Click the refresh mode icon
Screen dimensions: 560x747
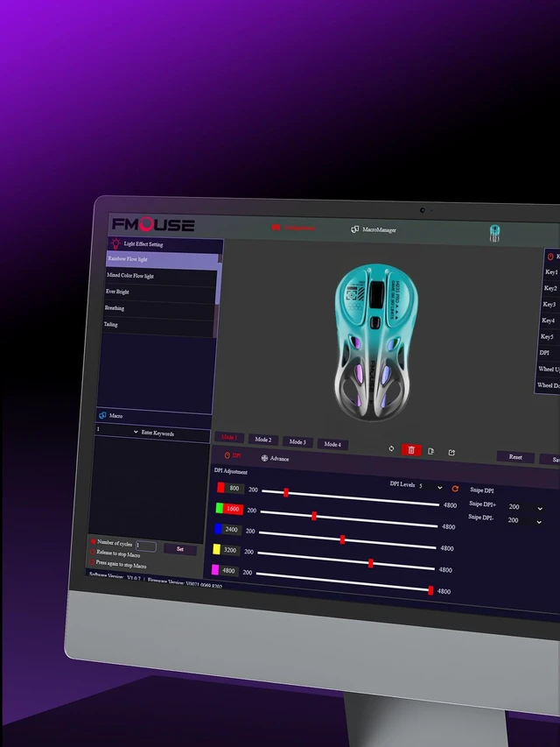click(x=391, y=448)
